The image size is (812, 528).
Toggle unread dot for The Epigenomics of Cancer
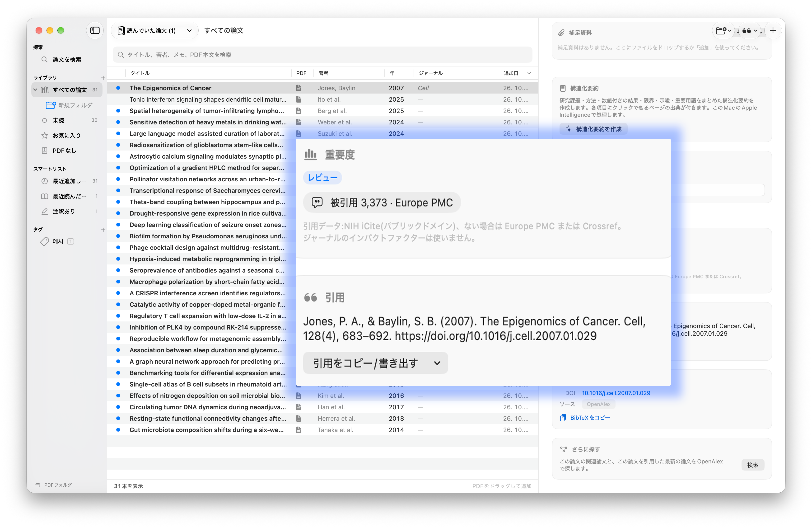coord(118,88)
